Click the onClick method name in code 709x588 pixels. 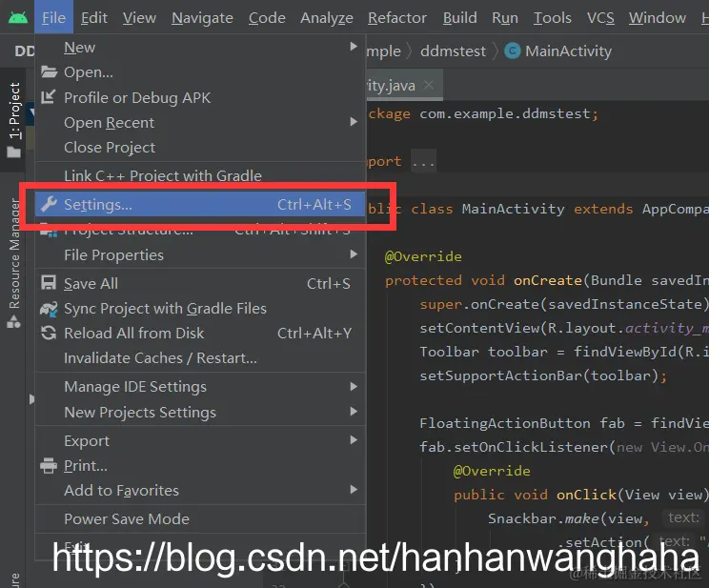click(586, 495)
